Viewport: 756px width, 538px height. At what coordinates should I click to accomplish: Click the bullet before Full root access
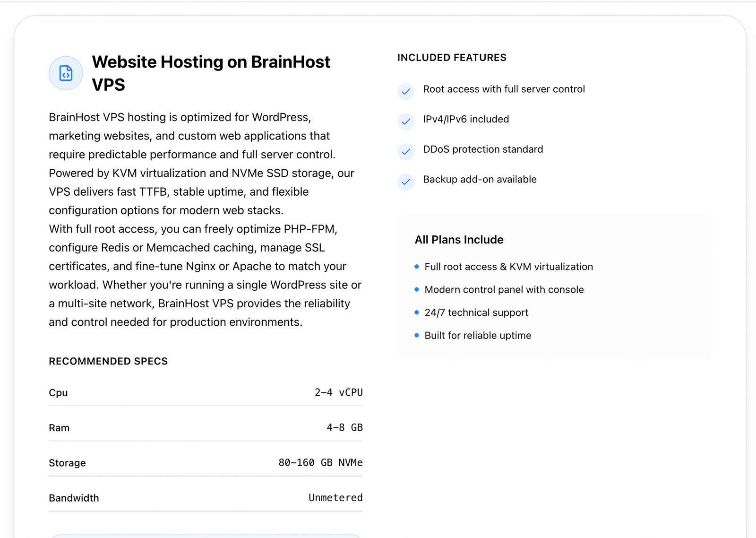pos(417,267)
